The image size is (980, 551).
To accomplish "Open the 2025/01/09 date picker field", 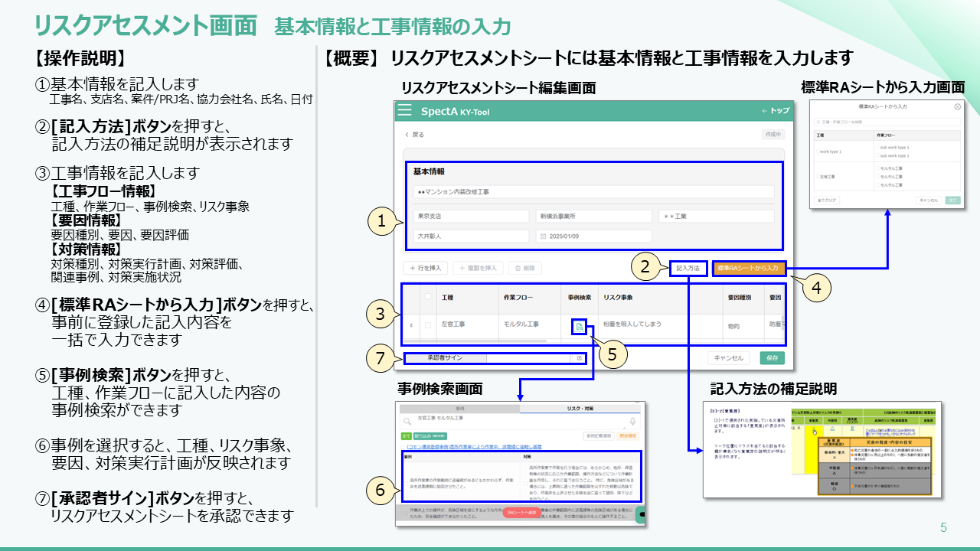I will tap(593, 236).
